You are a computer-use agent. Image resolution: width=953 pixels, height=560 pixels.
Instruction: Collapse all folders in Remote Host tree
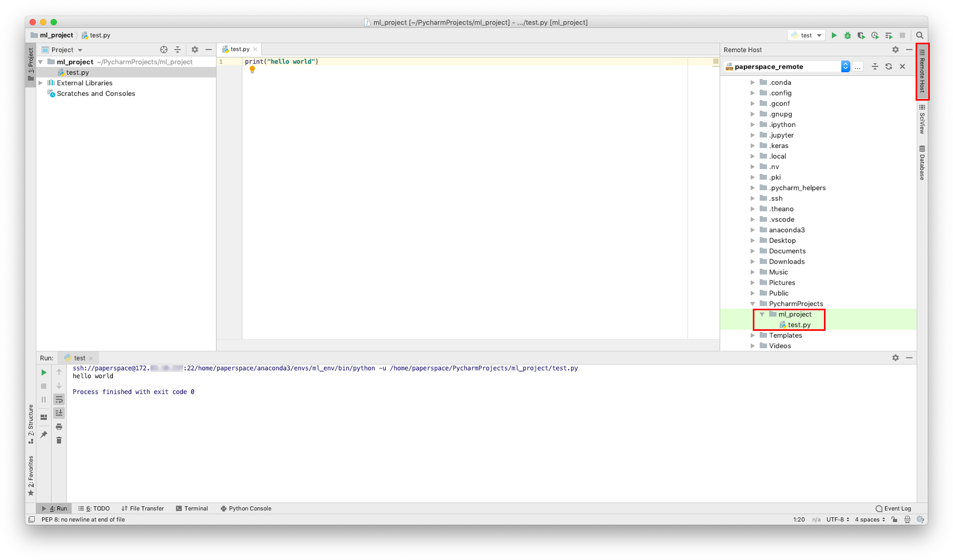click(875, 66)
